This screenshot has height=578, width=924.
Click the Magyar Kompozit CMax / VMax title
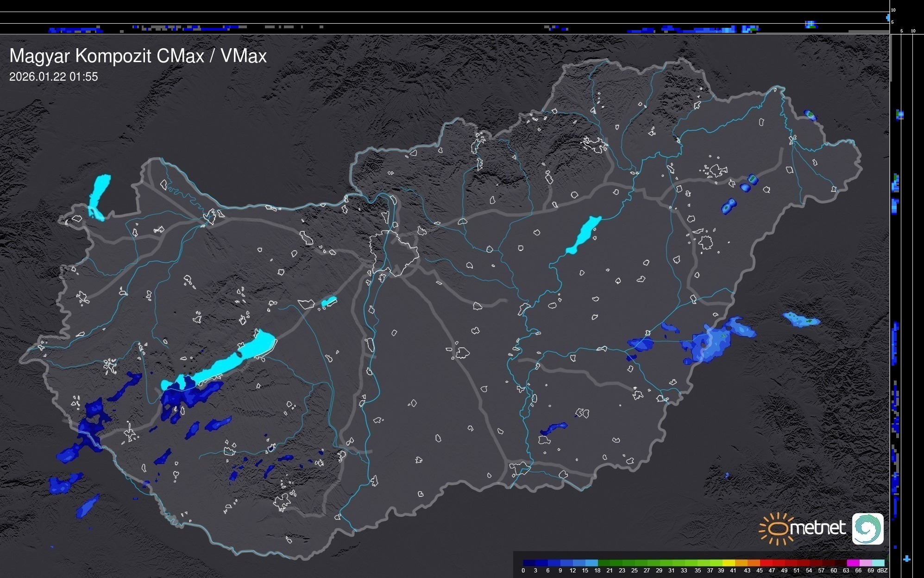point(138,56)
